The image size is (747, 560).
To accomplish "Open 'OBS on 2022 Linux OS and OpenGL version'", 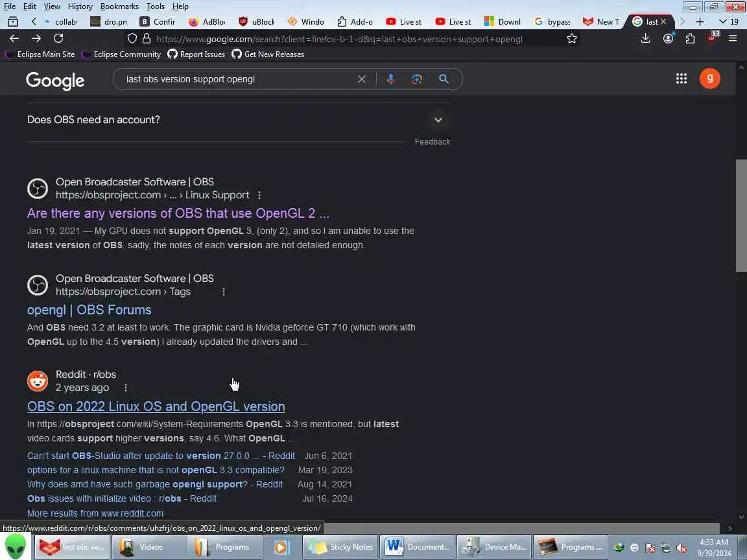I will click(x=156, y=406).
